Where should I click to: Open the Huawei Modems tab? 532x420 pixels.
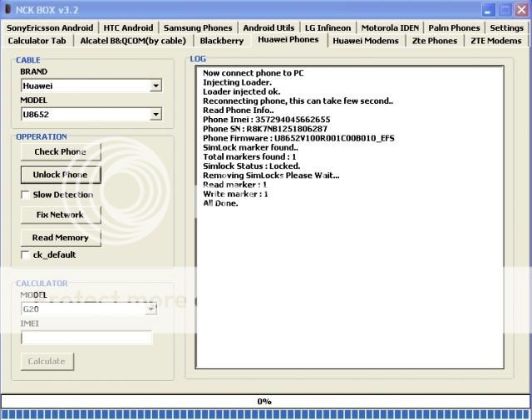[365, 40]
